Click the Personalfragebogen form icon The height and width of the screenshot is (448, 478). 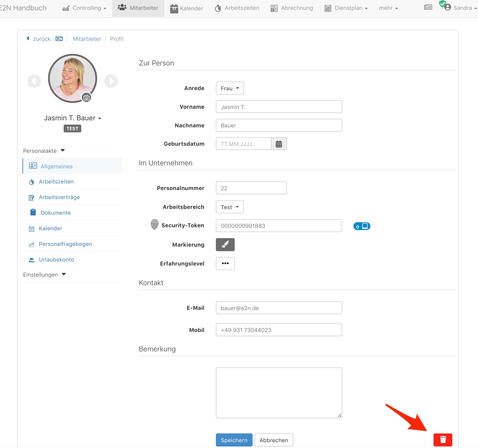(x=31, y=244)
